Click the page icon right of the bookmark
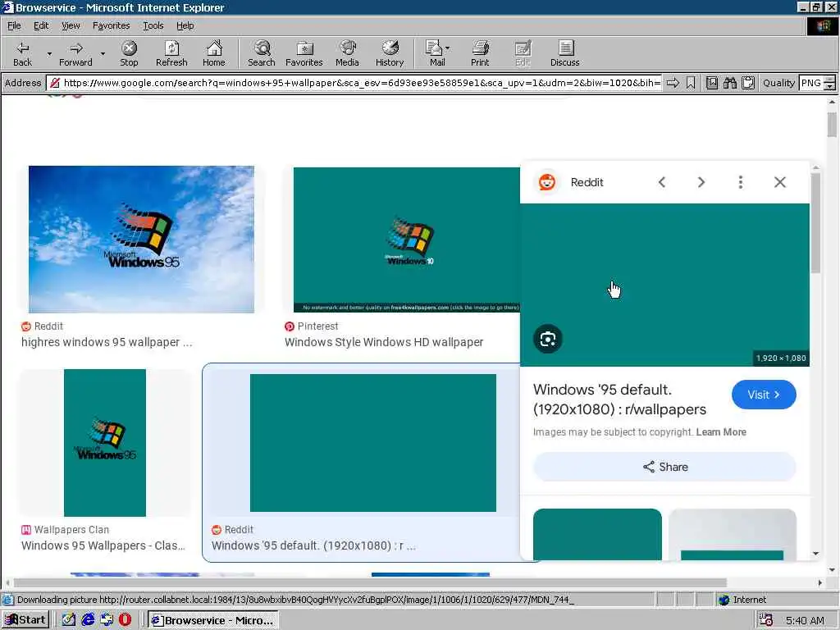The width and height of the screenshot is (840, 630). (x=712, y=83)
